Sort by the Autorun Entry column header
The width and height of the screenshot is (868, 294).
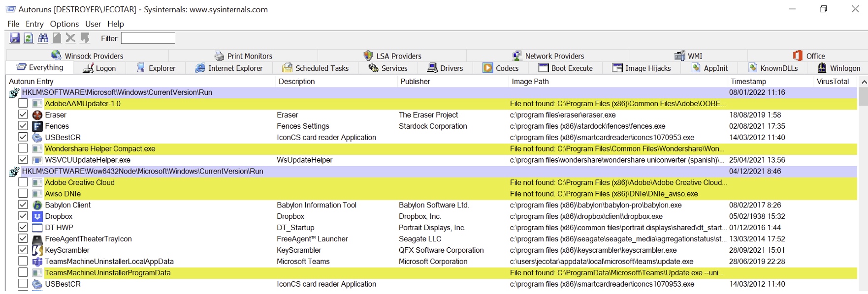coord(140,82)
